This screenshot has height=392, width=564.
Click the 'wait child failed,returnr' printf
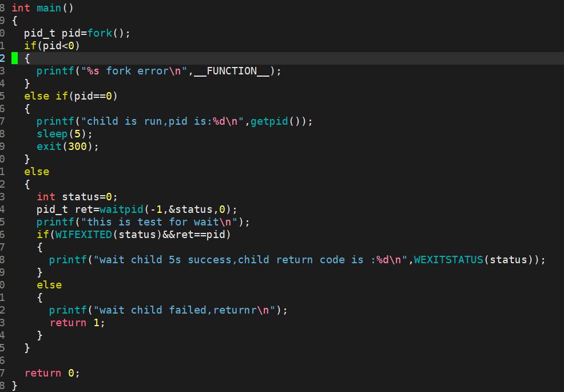pyautogui.click(x=168, y=310)
